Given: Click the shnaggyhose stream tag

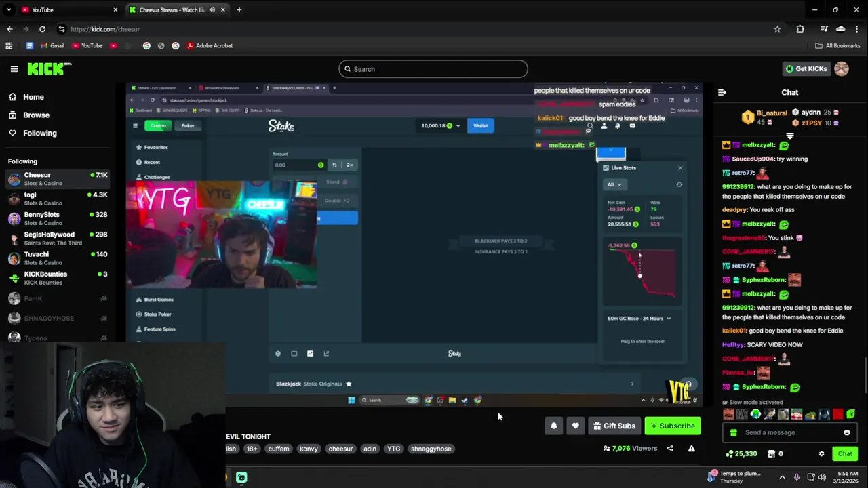Looking at the screenshot, I should click(x=431, y=449).
